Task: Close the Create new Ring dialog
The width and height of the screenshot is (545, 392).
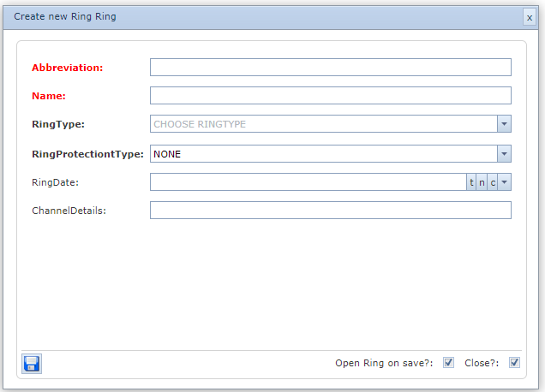Action: pyautogui.click(x=530, y=17)
